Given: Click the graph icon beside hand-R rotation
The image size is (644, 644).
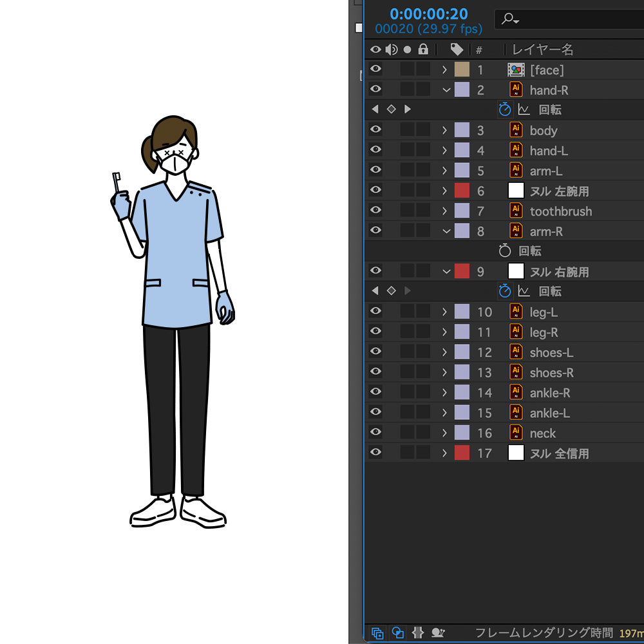Looking at the screenshot, I should 524,109.
